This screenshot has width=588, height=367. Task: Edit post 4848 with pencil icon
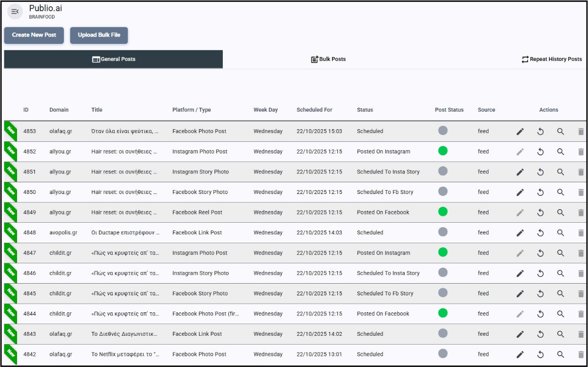(520, 233)
